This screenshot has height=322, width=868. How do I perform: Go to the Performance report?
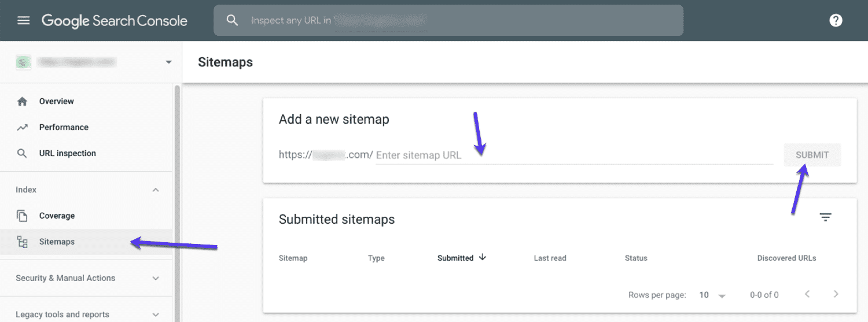(64, 127)
